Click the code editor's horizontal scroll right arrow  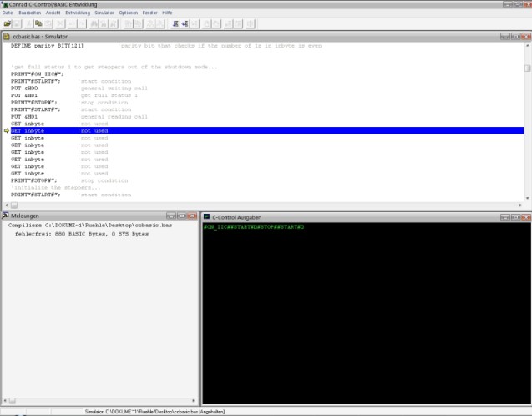(520, 205)
